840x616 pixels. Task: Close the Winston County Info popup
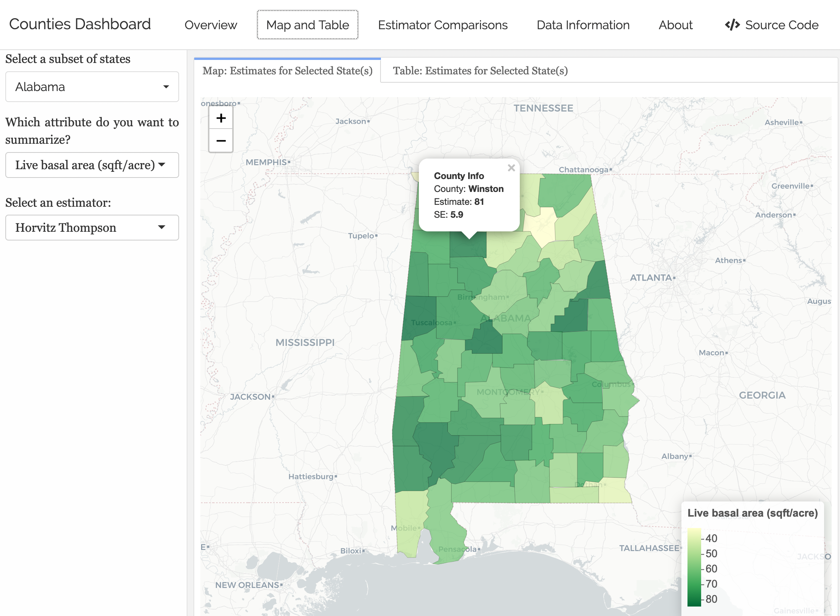511,168
